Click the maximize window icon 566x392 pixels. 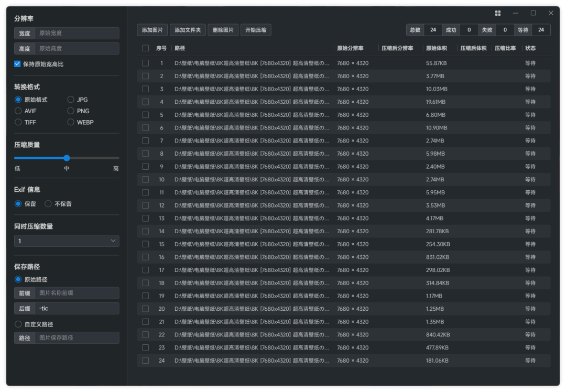tap(533, 13)
